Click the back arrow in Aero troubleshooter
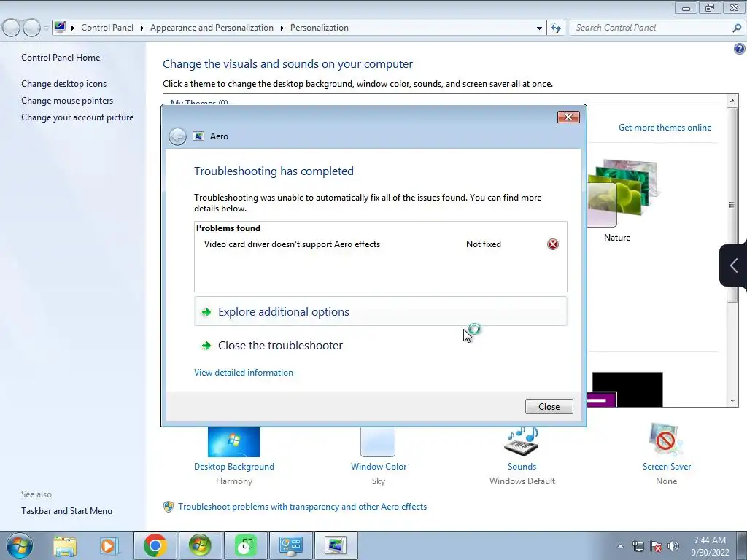 tap(177, 136)
